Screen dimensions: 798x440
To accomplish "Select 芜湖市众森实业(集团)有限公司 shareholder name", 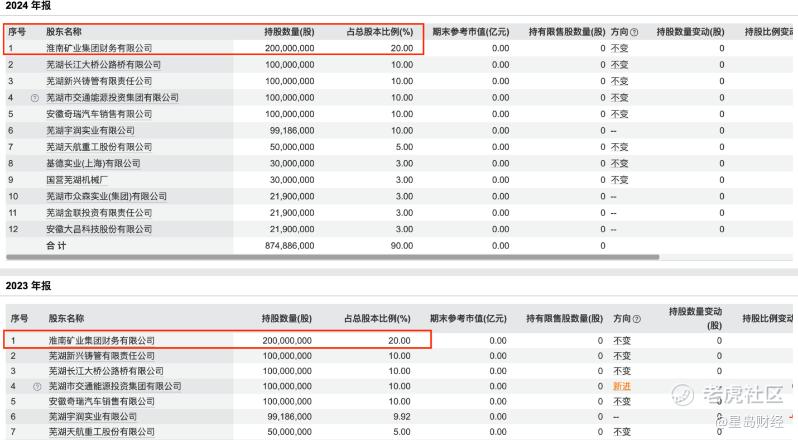I will coord(106,196).
